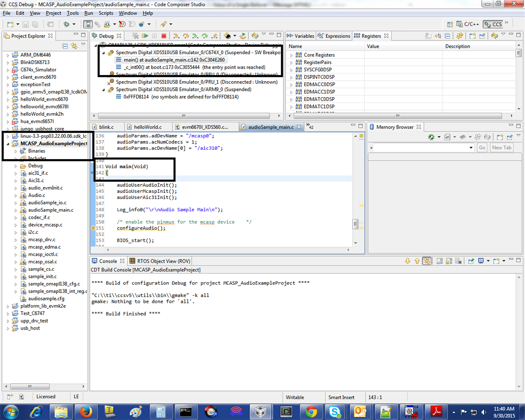Click the Firefox icon in taskbar

(86, 412)
